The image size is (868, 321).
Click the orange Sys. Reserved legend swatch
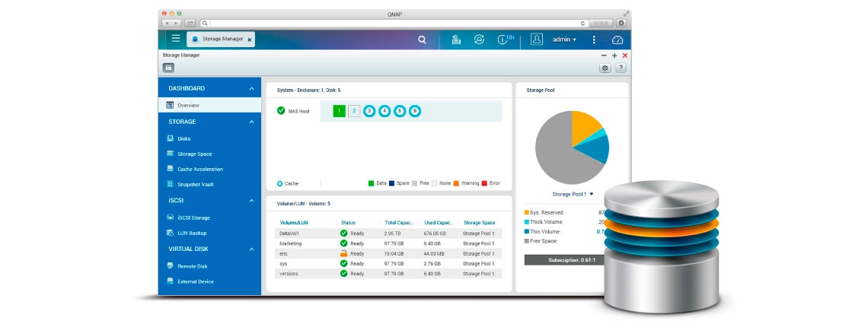click(526, 212)
